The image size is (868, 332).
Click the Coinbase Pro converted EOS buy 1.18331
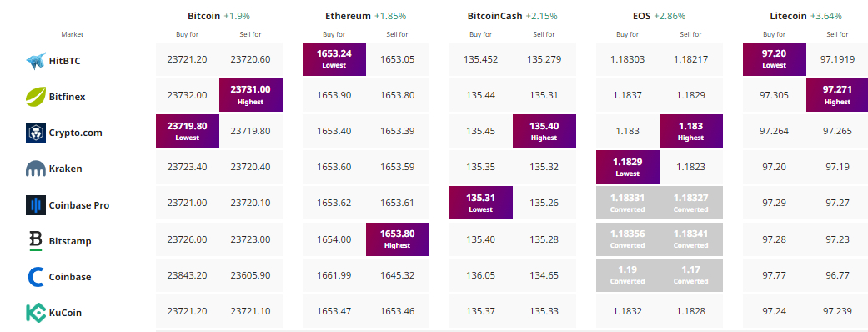click(628, 203)
